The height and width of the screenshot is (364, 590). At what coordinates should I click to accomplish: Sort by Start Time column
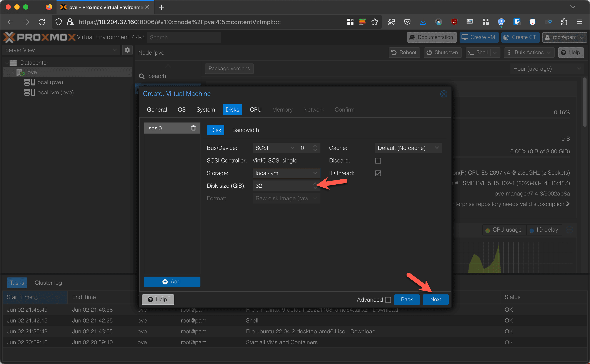pos(35,297)
